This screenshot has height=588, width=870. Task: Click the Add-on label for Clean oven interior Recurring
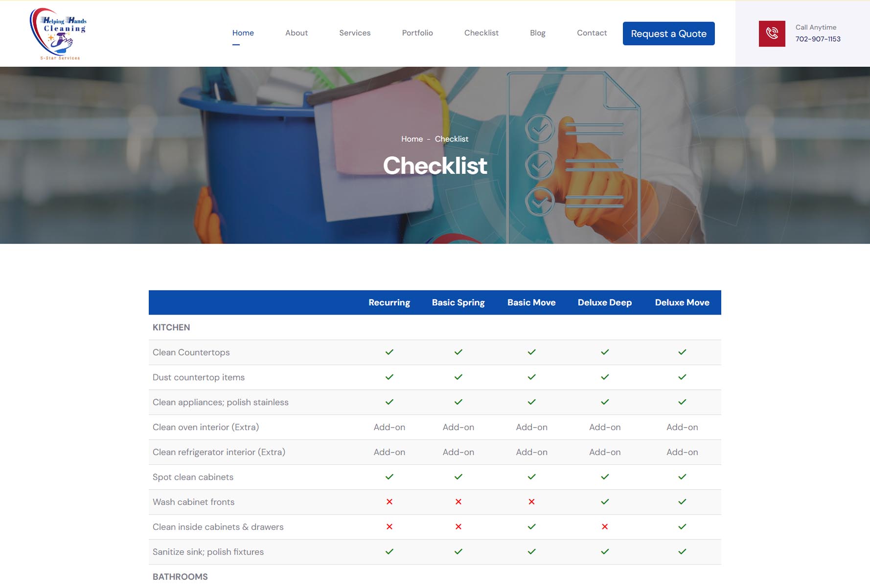point(389,427)
